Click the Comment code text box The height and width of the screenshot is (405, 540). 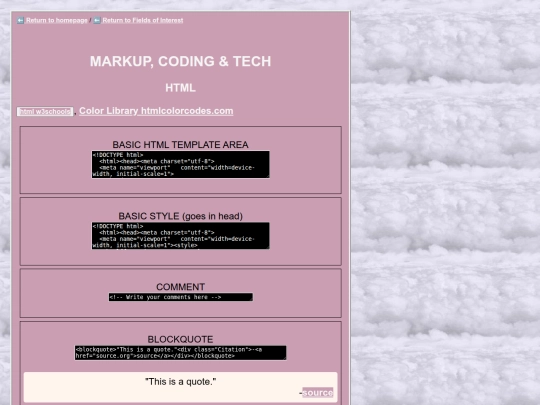pyautogui.click(x=180, y=297)
